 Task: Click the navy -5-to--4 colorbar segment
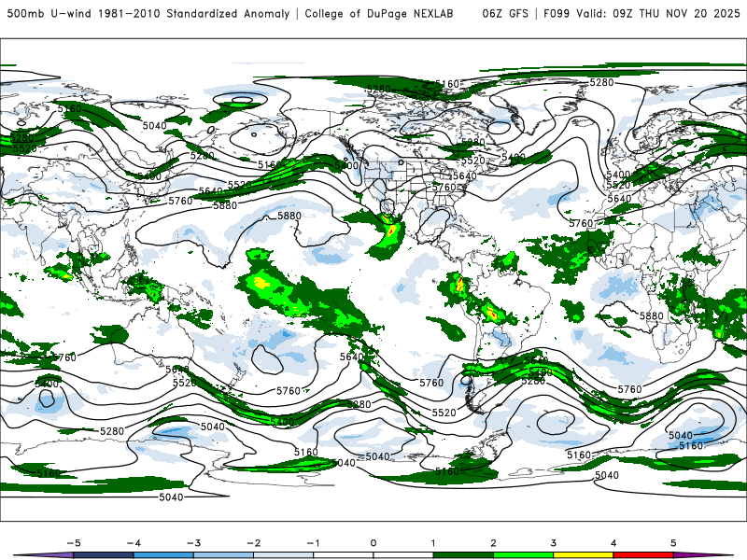[104, 555]
